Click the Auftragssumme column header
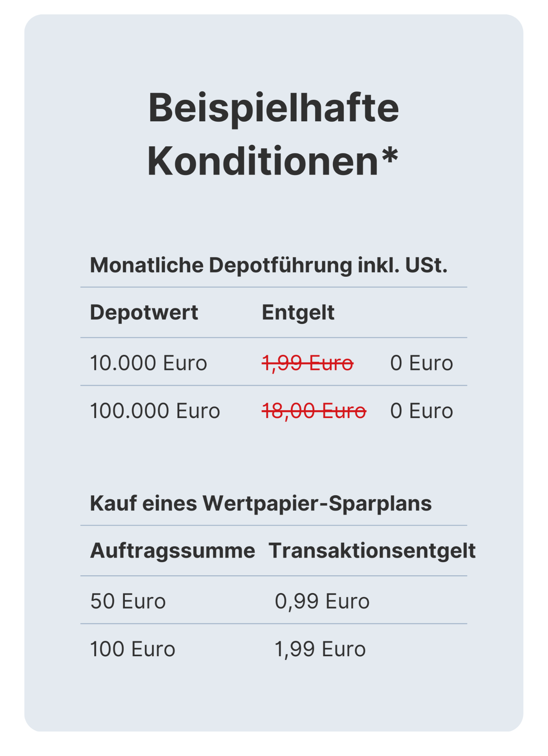This screenshot has height=756, width=548. pos(172,551)
